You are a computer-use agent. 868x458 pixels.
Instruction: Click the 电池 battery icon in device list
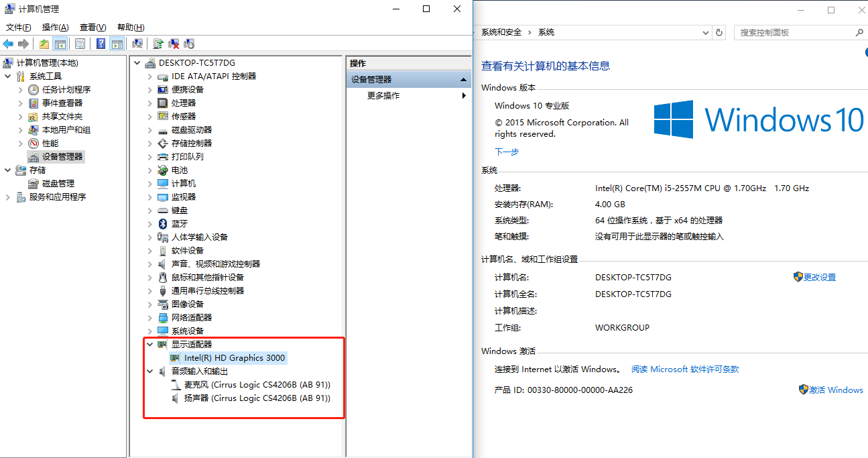162,170
